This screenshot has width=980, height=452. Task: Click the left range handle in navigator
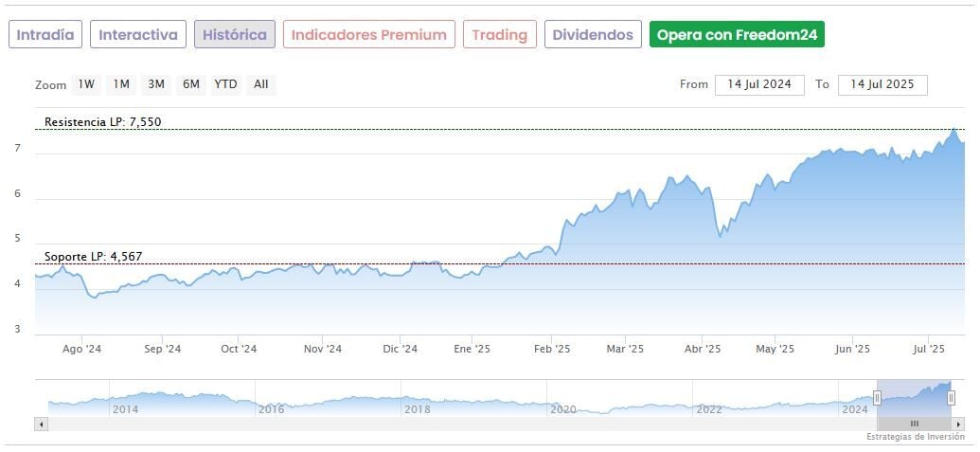pyautogui.click(x=878, y=398)
